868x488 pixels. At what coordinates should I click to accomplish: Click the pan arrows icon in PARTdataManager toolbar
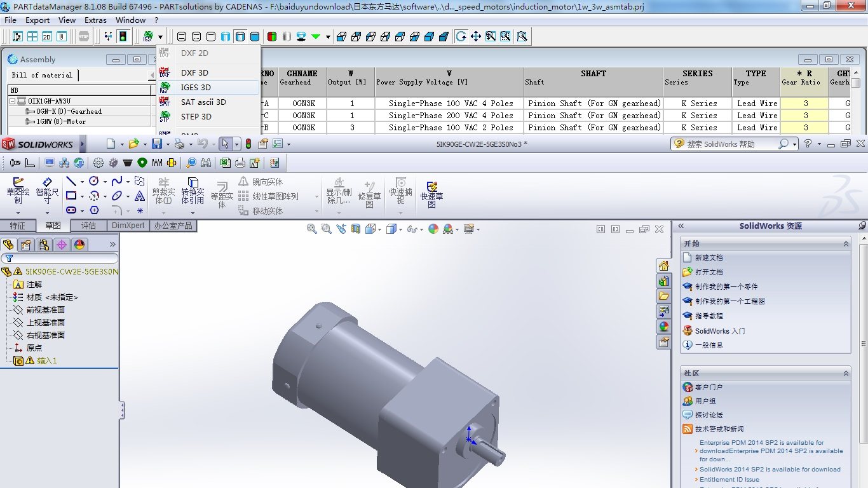(476, 36)
